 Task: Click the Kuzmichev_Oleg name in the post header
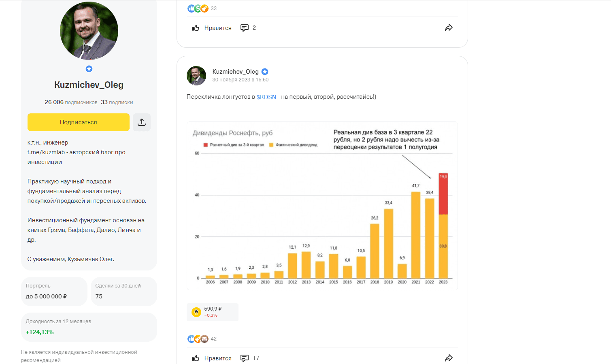[x=235, y=72]
